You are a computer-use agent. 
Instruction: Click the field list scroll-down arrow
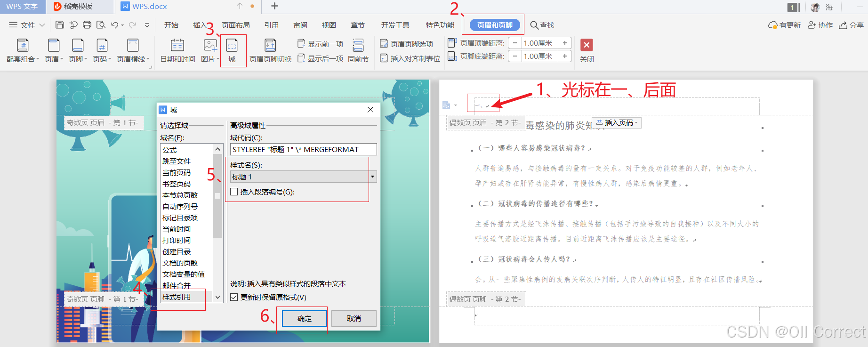[x=217, y=297]
